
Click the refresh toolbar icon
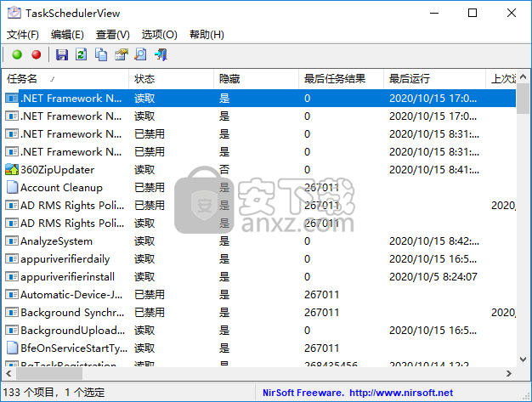coord(82,54)
